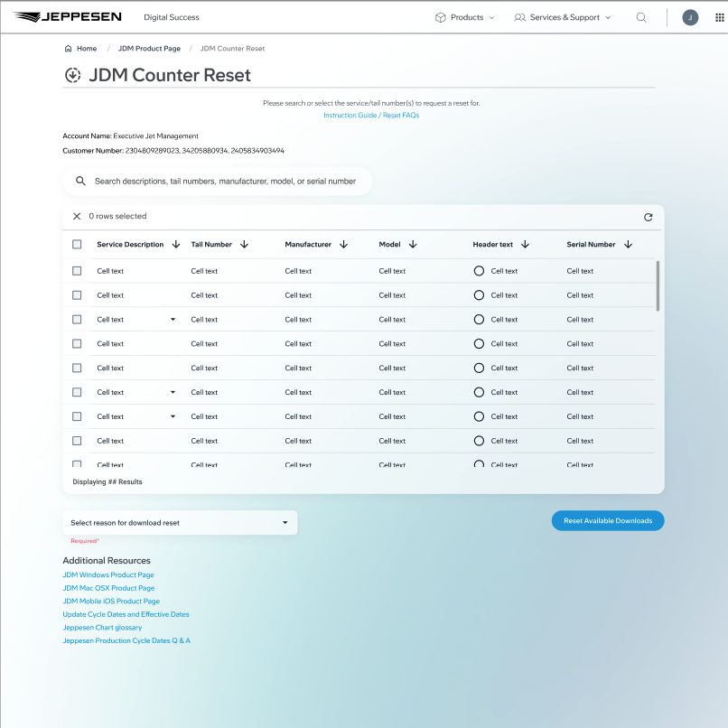
Task: Open Select reason for download reset dropdown
Action: click(180, 523)
